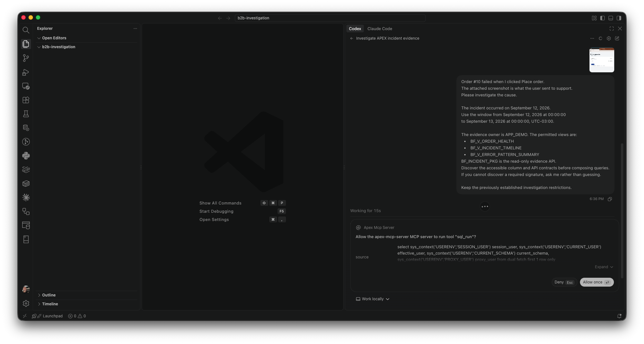Switch to the Codex tab
The image size is (644, 344).
tap(355, 29)
